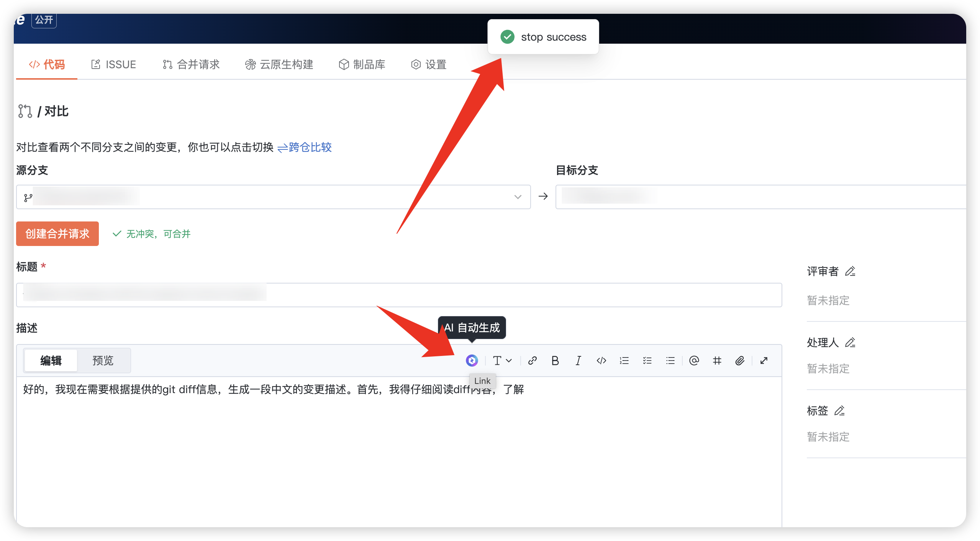Switch to the 预览 preview tab

click(103, 361)
